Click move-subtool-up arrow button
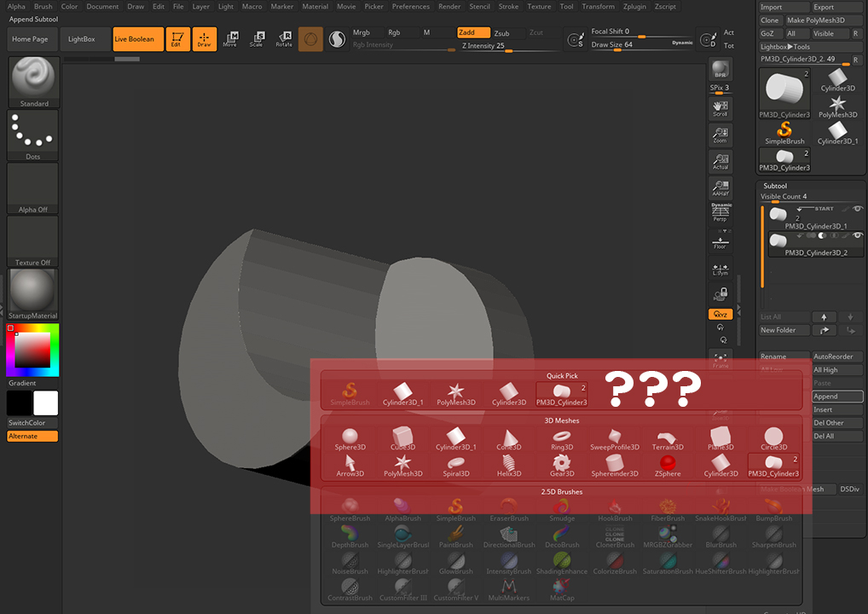Viewport: 868px width, 614px height. coord(824,316)
